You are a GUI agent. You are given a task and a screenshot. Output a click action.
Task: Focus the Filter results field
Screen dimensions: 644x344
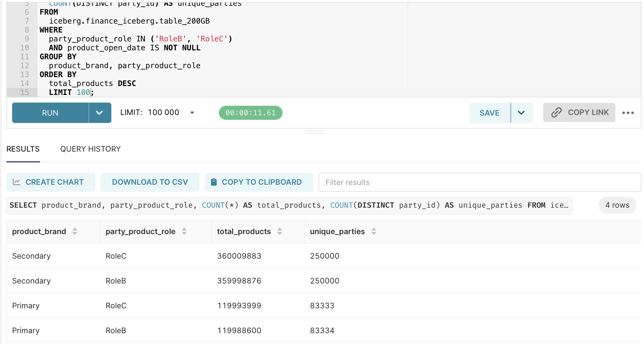point(480,182)
